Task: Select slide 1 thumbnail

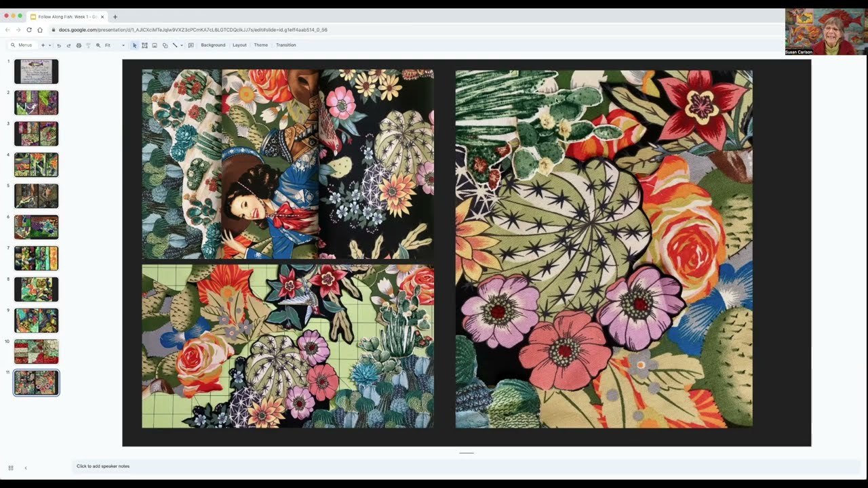Action: (37, 72)
